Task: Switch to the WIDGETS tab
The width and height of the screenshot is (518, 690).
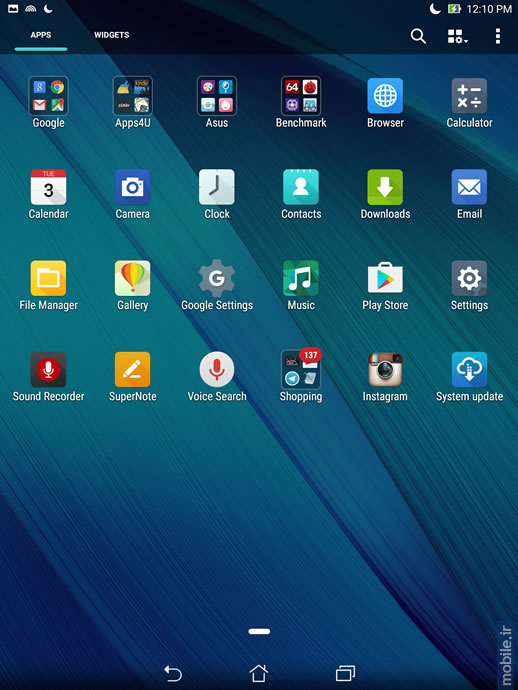Action: 111,35
